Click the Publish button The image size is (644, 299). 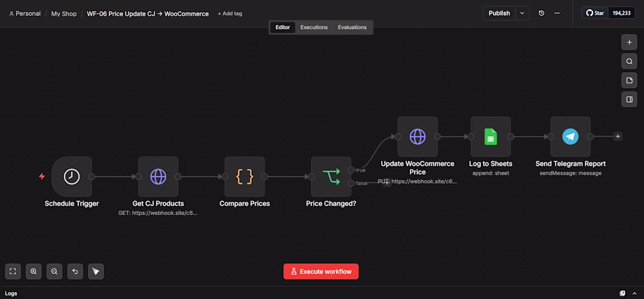pyautogui.click(x=499, y=13)
